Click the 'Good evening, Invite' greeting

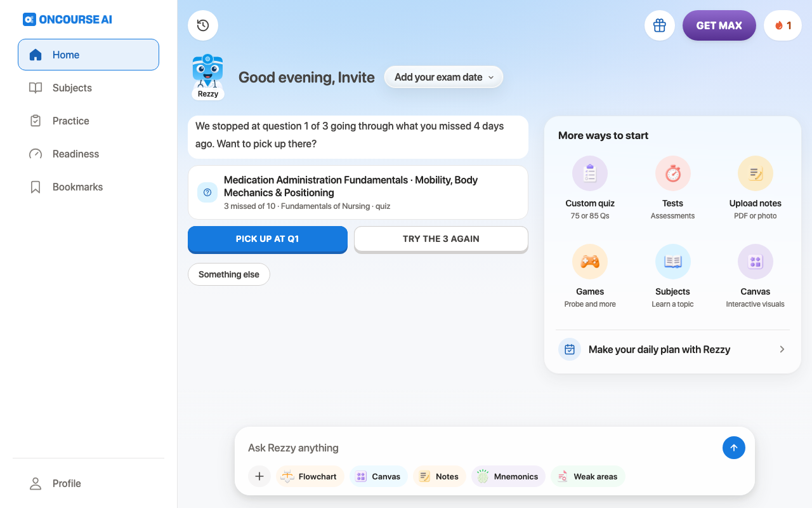pos(306,77)
